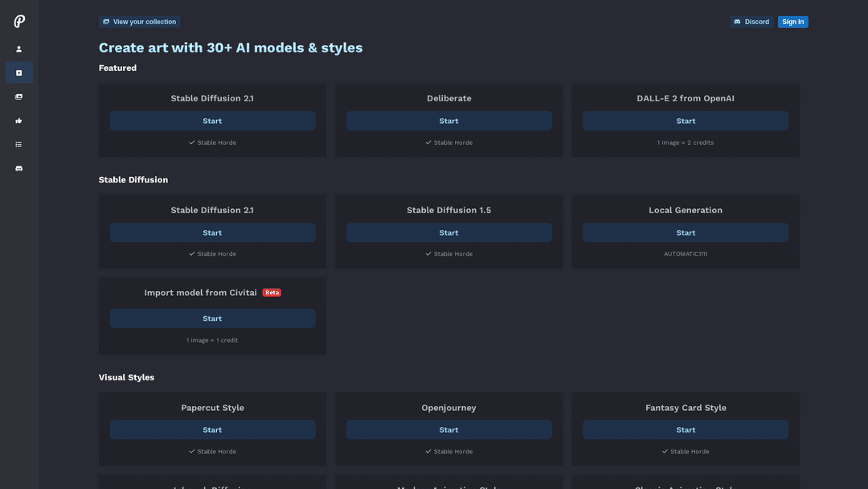Viewport: 868px width, 489px height.
Task: Click Stable Horde label under Deliberate
Action: coord(449,142)
